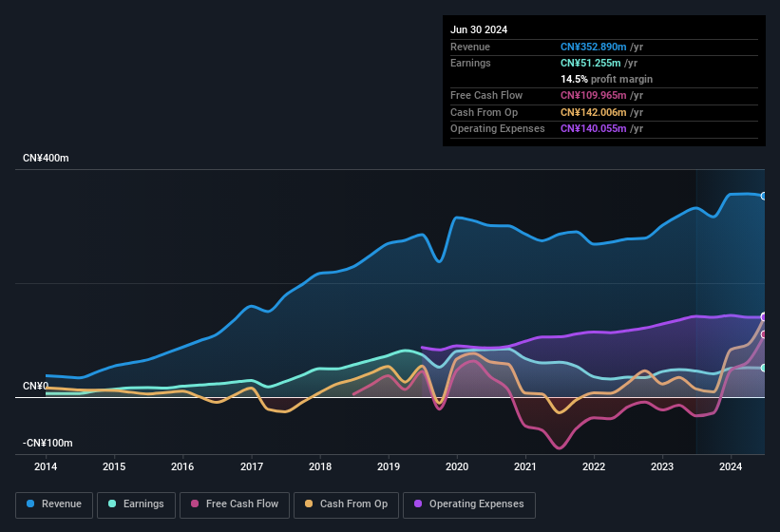Toggle the Free Cash Flow legend series
780x532 pixels.
[235, 504]
